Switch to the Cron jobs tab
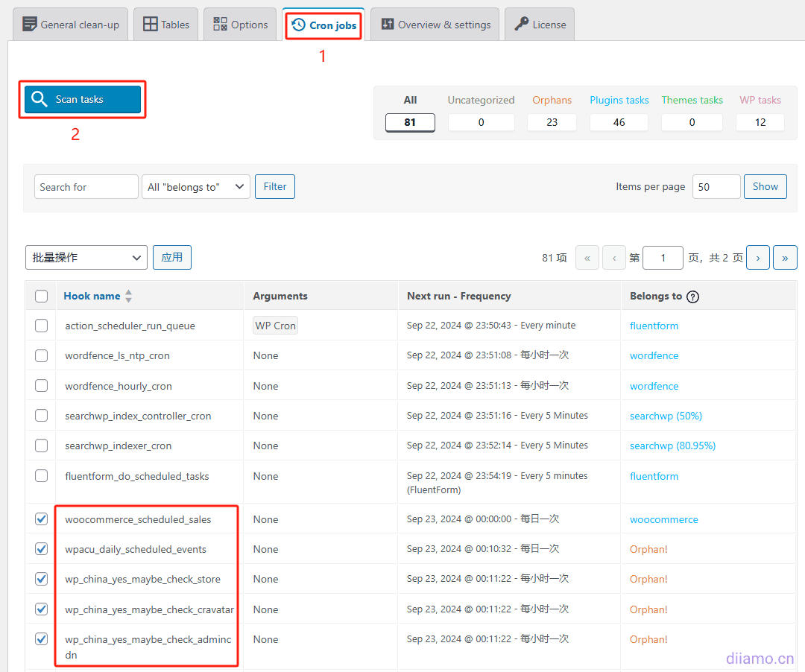 click(x=323, y=25)
